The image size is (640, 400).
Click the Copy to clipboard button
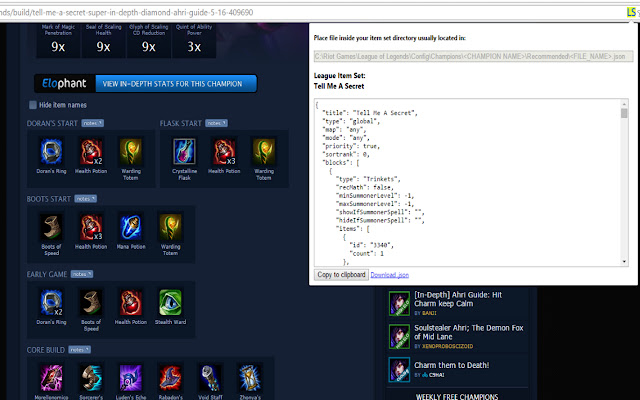341,275
